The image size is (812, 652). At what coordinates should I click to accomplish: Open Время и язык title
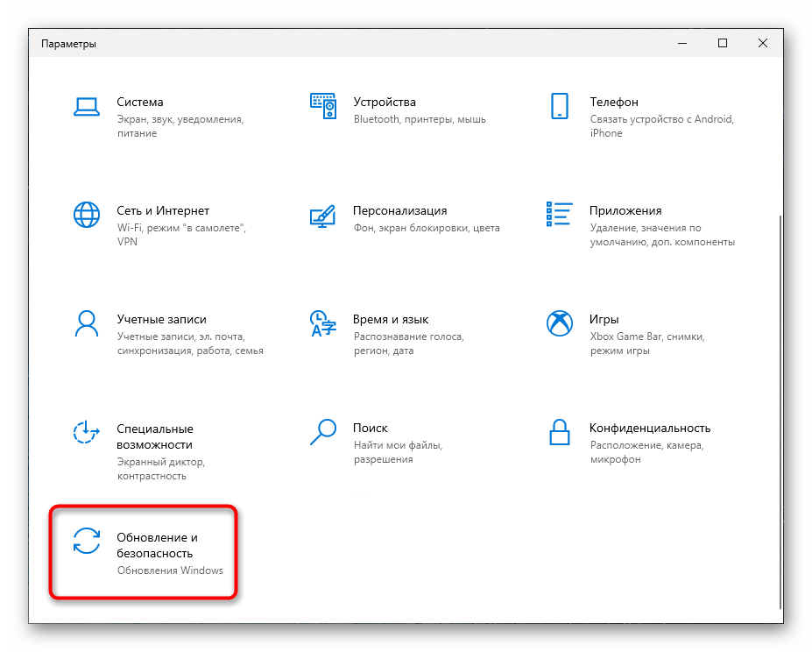pyautogui.click(x=391, y=319)
